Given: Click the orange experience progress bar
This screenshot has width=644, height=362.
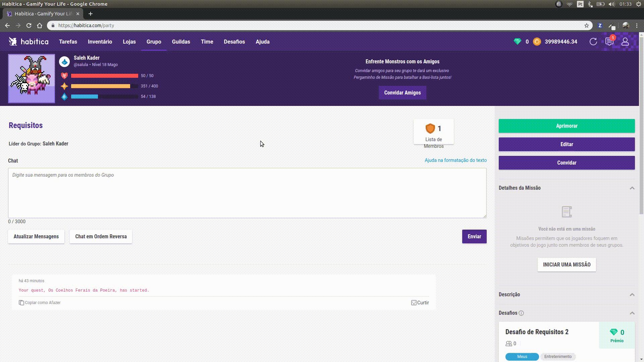Looking at the screenshot, I should coord(101,86).
